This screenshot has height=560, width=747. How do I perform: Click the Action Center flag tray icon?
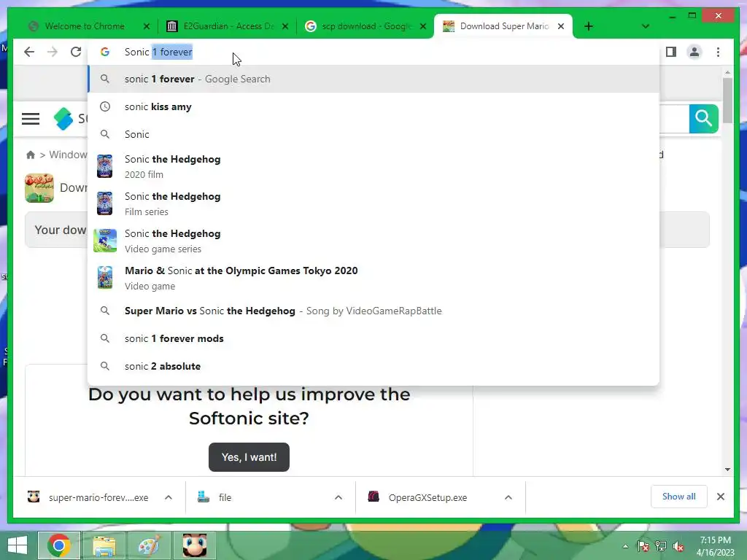pos(643,546)
